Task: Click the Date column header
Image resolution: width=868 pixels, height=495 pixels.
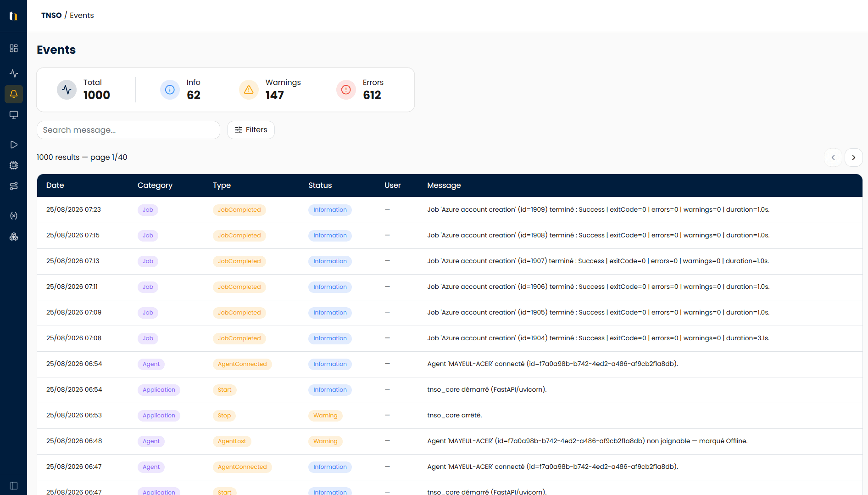Action: (x=55, y=185)
